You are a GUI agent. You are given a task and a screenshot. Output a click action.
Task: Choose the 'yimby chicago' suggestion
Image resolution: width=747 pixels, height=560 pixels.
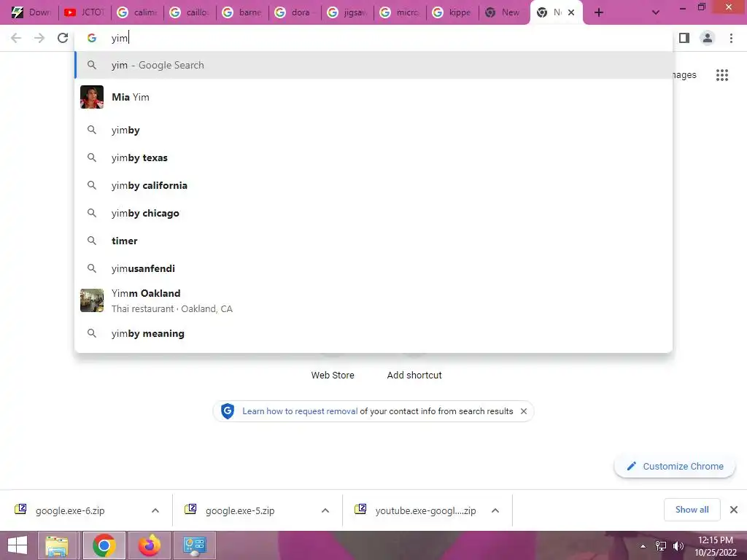pyautogui.click(x=373, y=213)
